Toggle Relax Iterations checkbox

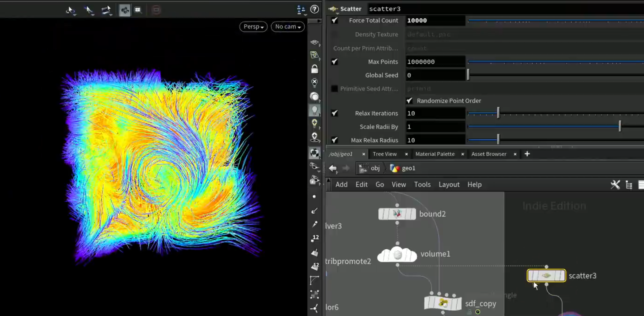pyautogui.click(x=334, y=113)
